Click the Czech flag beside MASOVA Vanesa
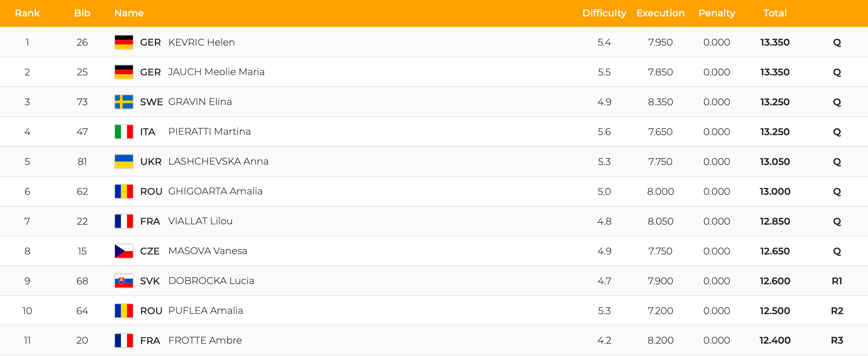The image size is (868, 356). point(124,251)
